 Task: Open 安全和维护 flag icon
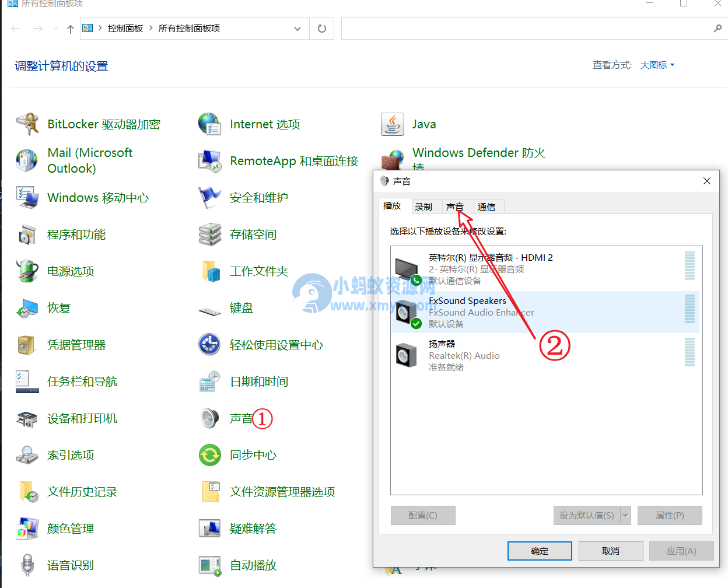pos(210,198)
